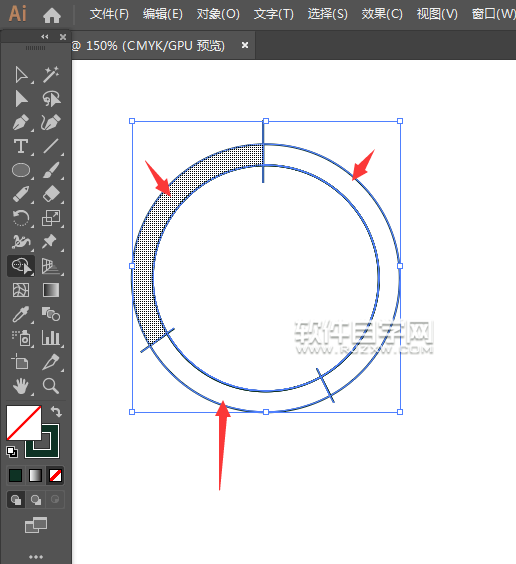Select the Pen tool
This screenshot has width=516, height=564.
coord(21,123)
